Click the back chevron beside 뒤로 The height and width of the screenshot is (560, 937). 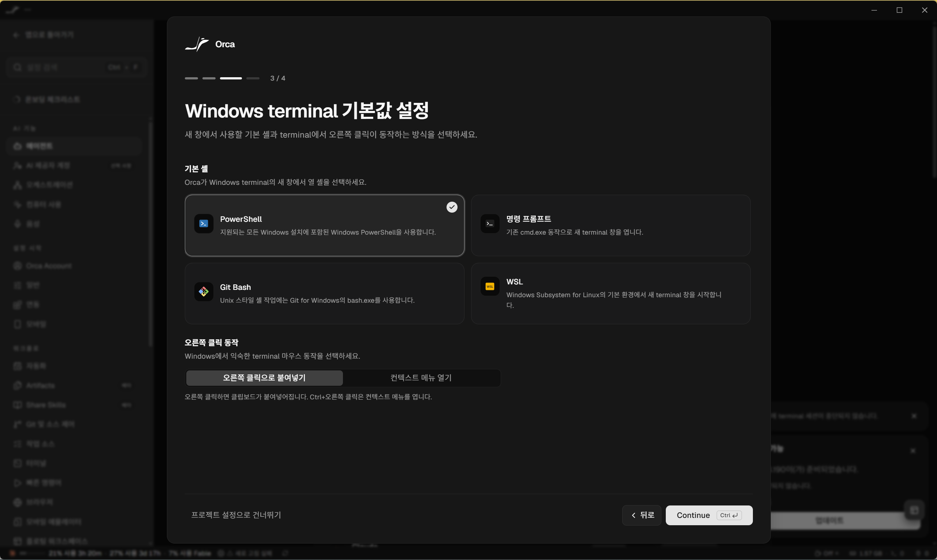pos(634,515)
